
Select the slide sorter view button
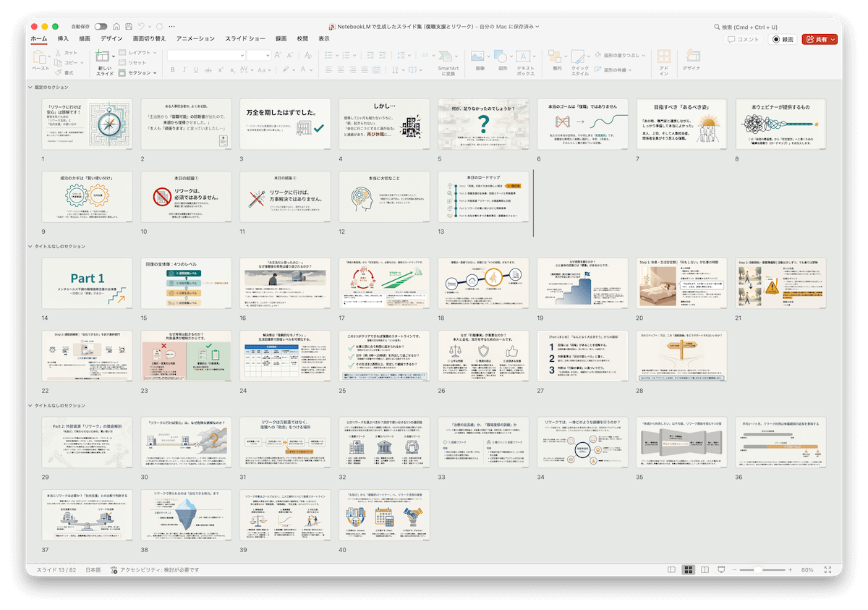click(x=688, y=570)
